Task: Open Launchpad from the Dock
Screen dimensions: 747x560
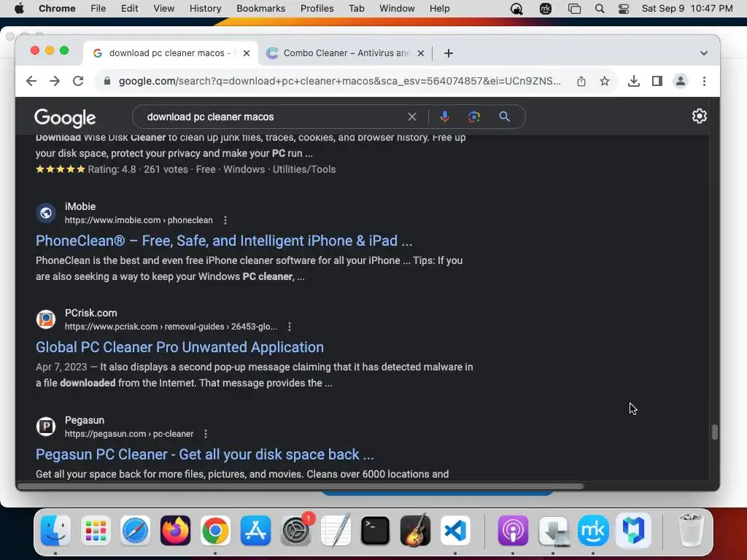Action: (96, 530)
